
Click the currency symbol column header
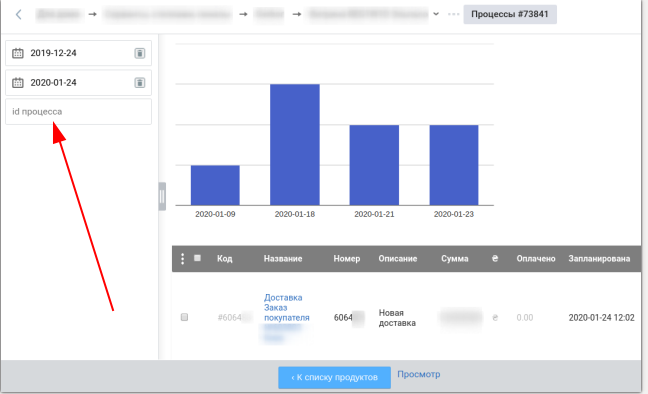(x=495, y=258)
